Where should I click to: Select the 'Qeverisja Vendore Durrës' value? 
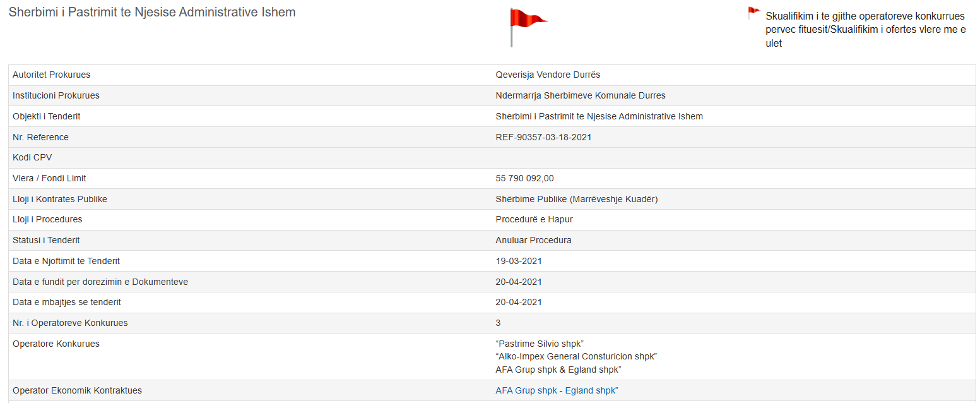[x=548, y=75]
